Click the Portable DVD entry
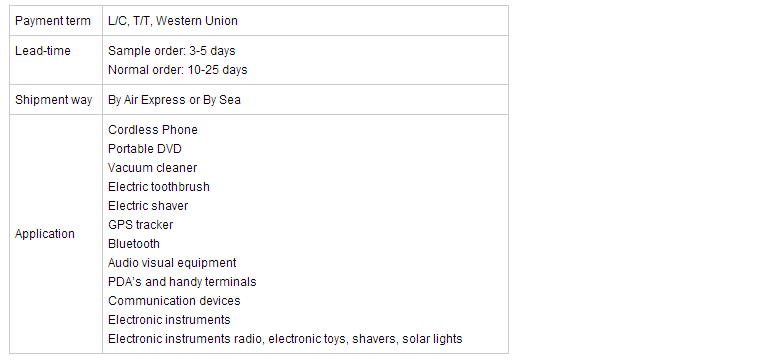This screenshot has height=362, width=766. click(145, 149)
